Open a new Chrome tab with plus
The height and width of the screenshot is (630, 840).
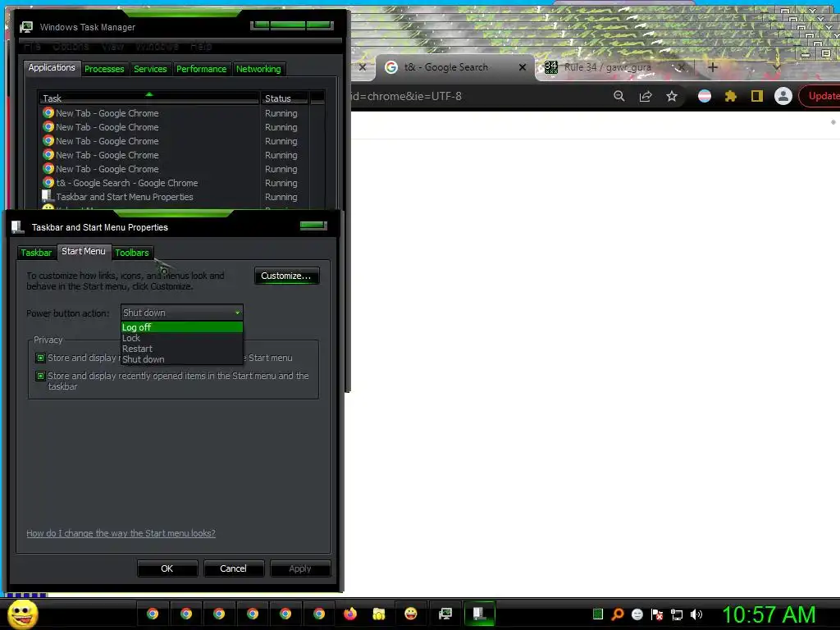click(713, 67)
